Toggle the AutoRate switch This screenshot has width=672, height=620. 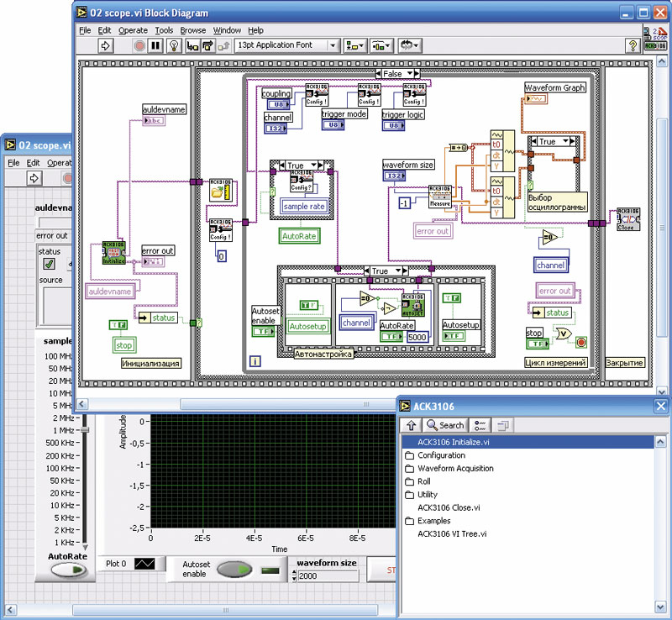point(68,571)
